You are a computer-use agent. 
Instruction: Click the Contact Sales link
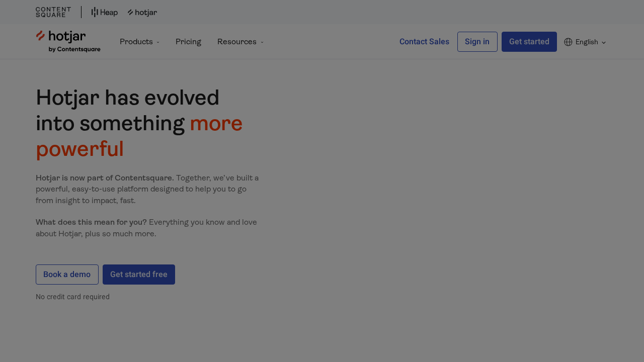(x=424, y=41)
